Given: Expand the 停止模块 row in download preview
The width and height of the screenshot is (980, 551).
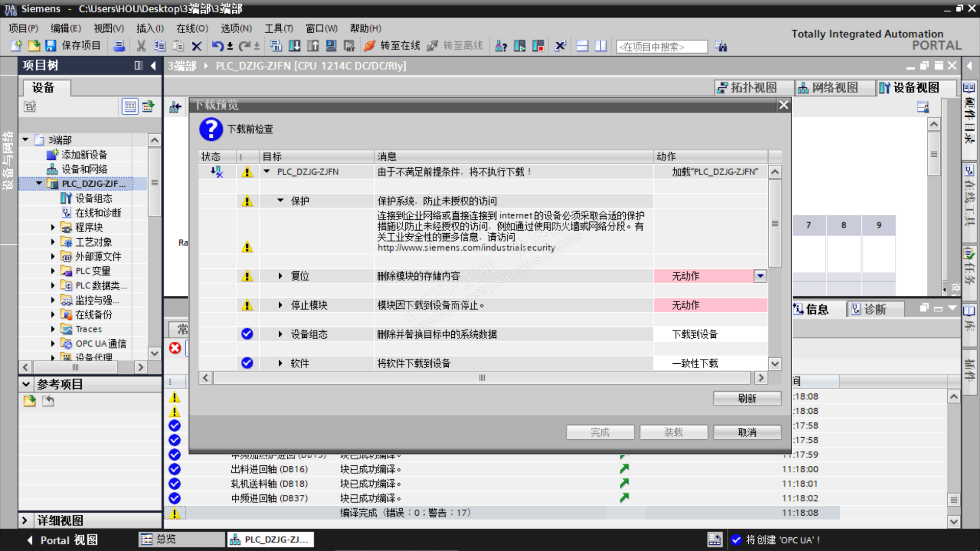Looking at the screenshot, I should click(x=280, y=305).
